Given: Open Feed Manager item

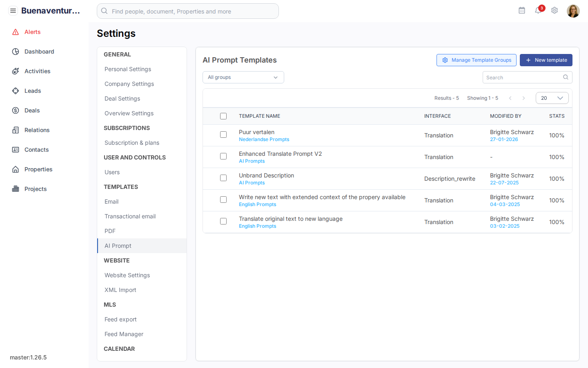Looking at the screenshot, I should tap(142, 334).
